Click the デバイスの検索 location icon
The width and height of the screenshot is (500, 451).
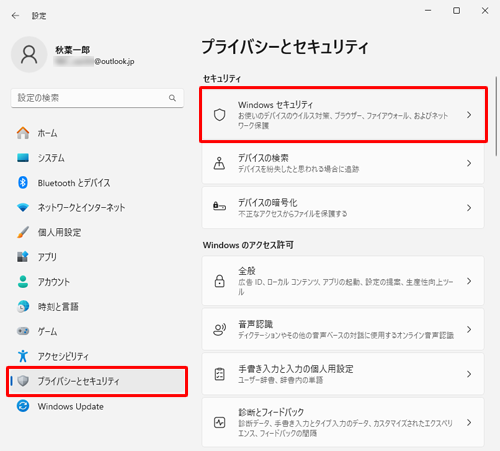[x=219, y=163]
